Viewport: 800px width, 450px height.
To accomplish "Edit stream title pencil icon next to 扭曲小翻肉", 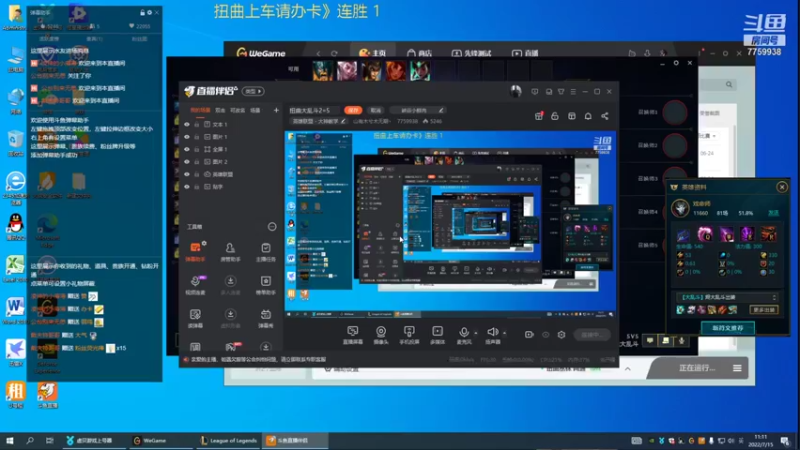I will 441,110.
